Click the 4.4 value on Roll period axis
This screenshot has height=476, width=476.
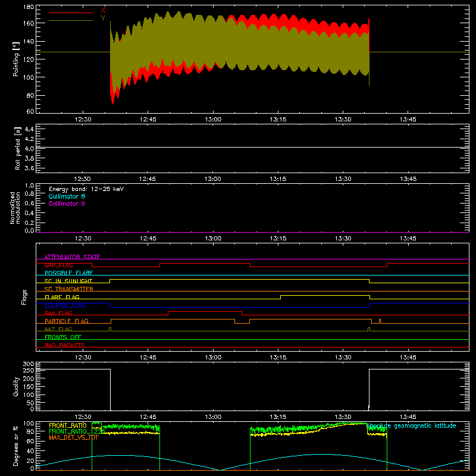pyautogui.click(x=29, y=129)
